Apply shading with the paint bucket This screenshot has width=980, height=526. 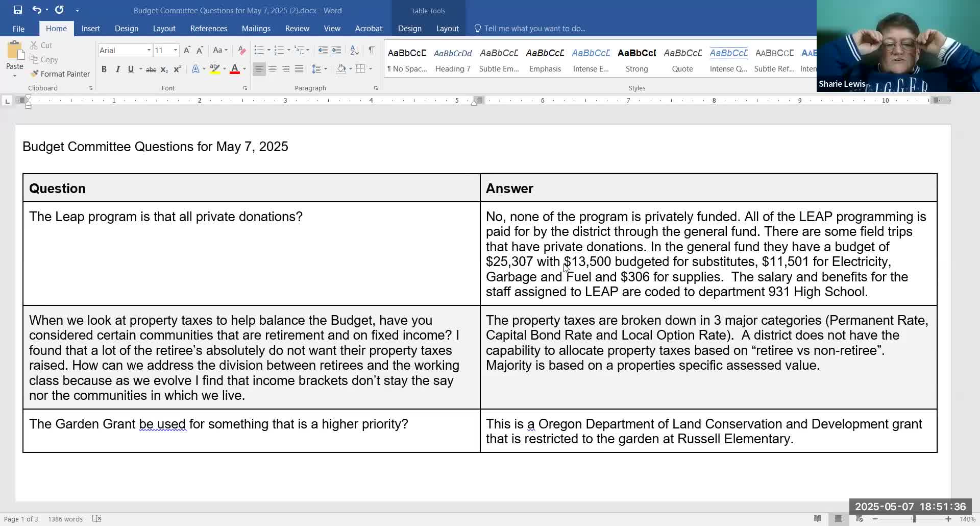[x=341, y=69]
